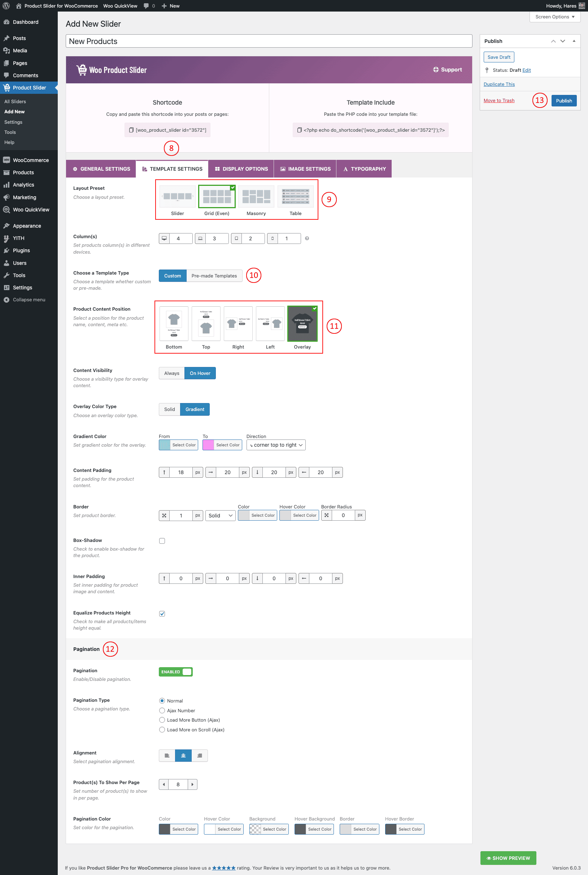
Task: Increase products per page with right arrow
Action: (x=192, y=784)
